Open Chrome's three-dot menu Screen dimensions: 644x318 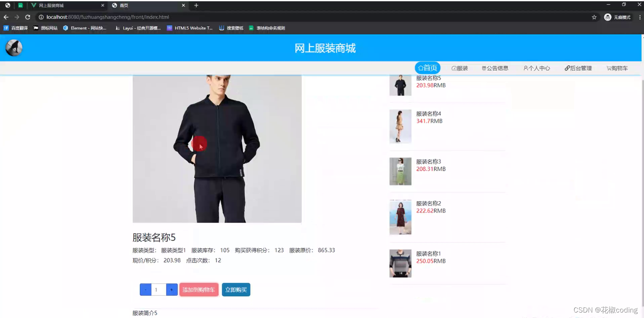click(x=640, y=17)
